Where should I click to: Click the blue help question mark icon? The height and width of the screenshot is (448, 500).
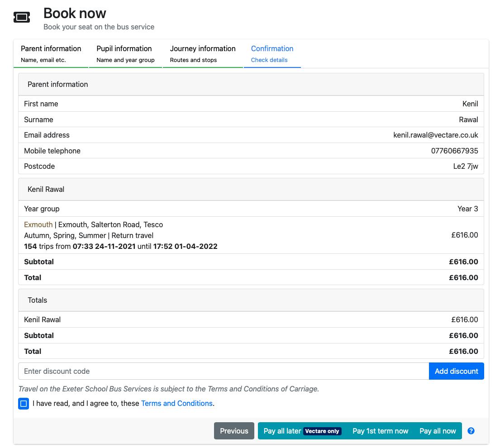[471, 431]
